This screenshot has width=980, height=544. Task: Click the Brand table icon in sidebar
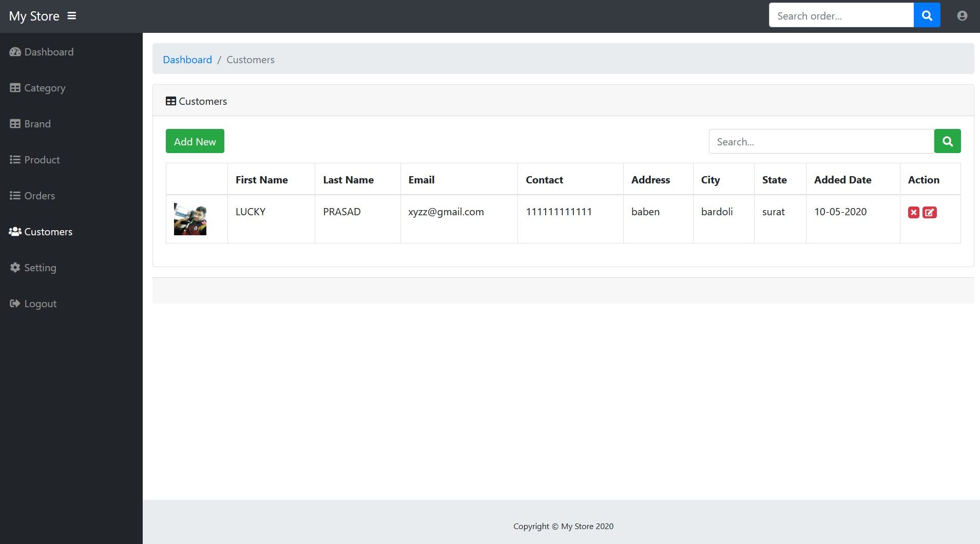(x=15, y=124)
